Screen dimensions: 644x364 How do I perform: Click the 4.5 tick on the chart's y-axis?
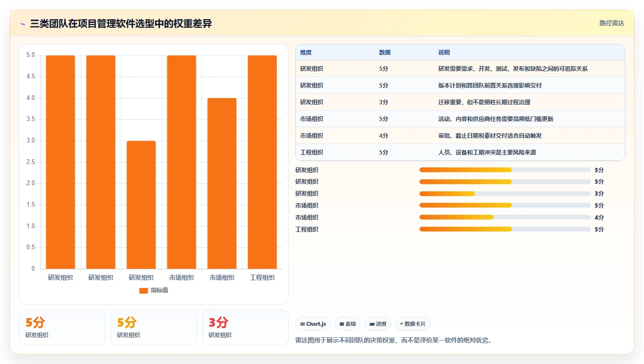coord(30,77)
